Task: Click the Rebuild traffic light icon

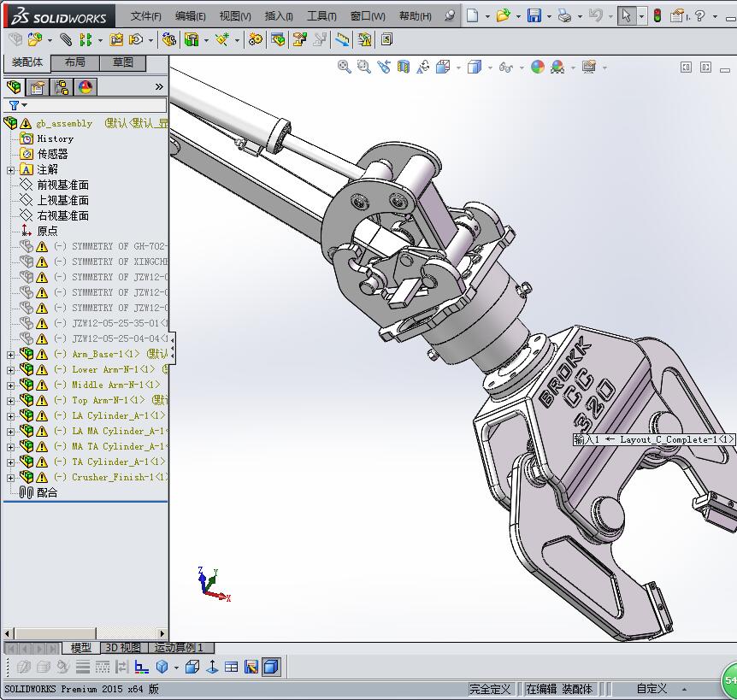Action: 657,16
